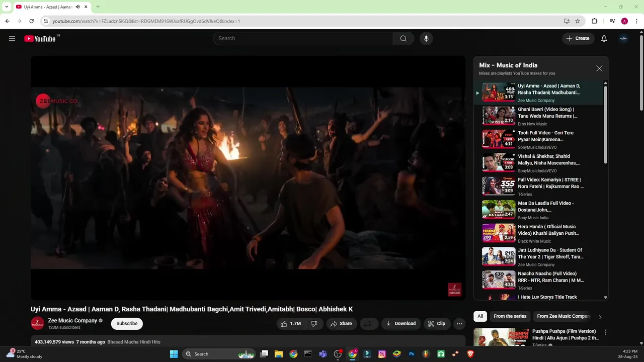Open a new Chrome tab
The height and width of the screenshot is (362, 644).
pos(98,7)
